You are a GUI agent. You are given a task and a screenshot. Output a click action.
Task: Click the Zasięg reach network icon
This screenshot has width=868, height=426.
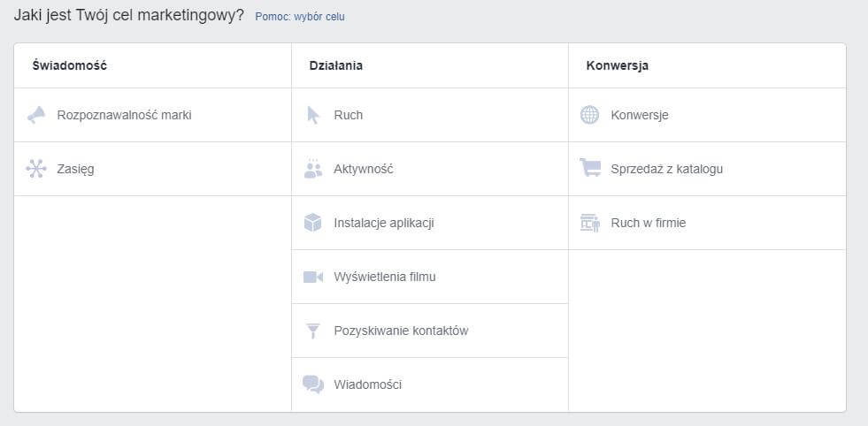point(36,169)
